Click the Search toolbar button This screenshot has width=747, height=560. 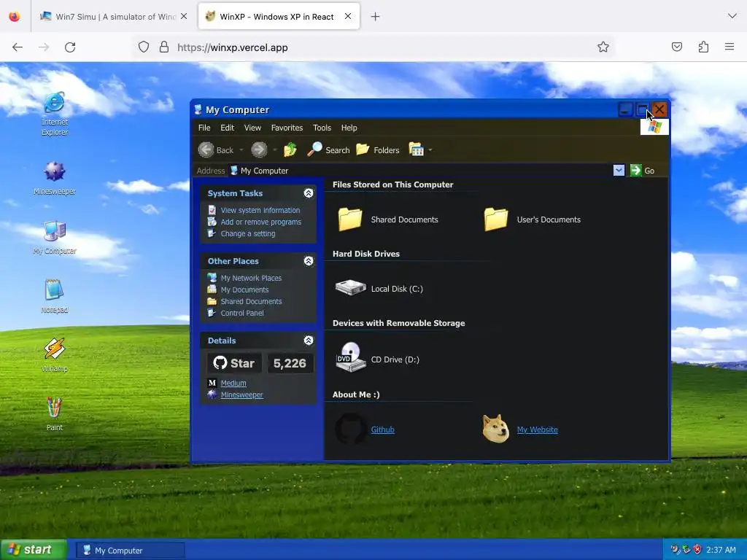(x=328, y=150)
